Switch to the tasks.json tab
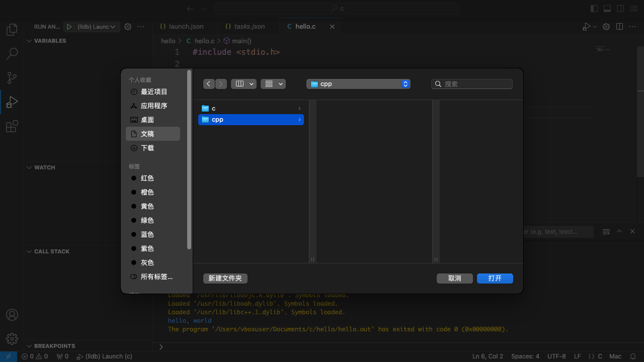 point(249,27)
